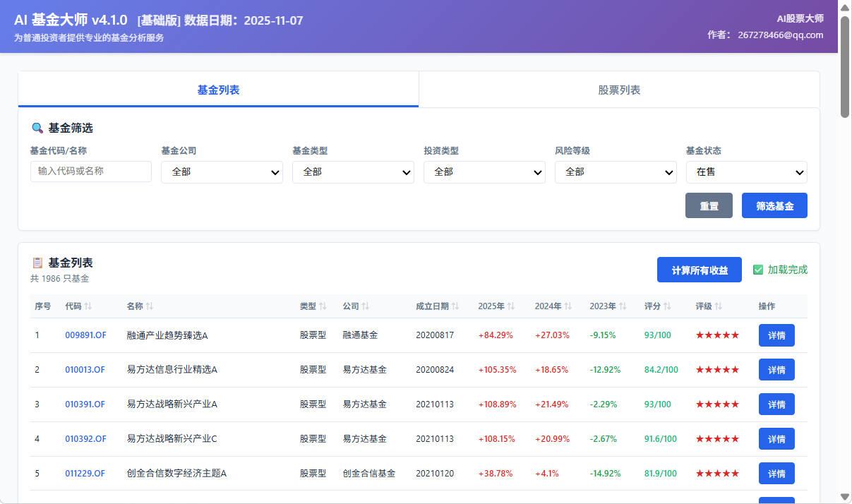
Task: Expand the 投资类型 dropdown
Action: click(x=484, y=172)
